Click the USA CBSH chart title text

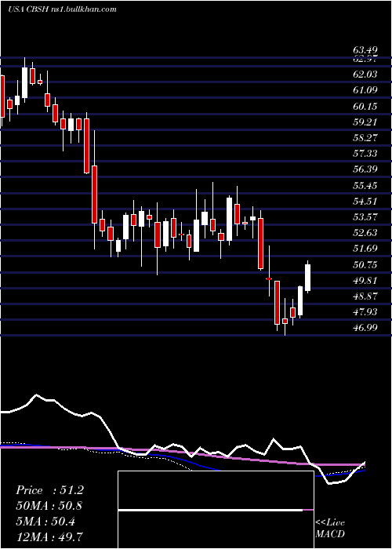coord(62,9)
